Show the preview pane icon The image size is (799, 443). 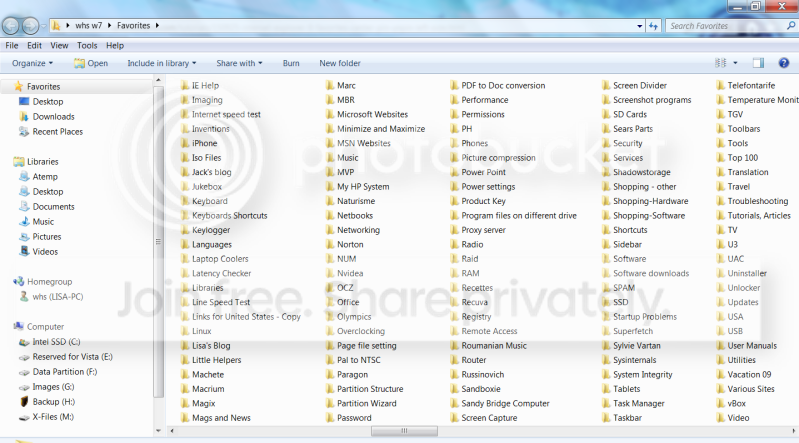click(758, 63)
